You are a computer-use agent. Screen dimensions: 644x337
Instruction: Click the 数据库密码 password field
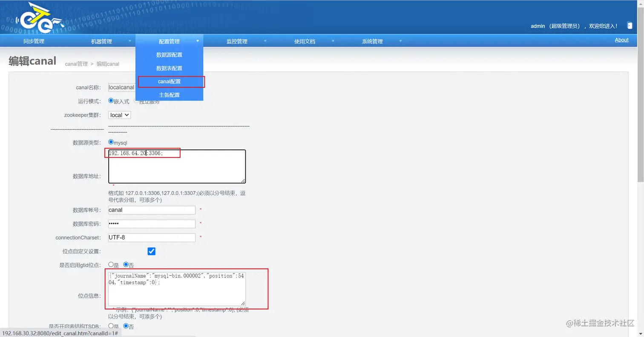(x=152, y=224)
